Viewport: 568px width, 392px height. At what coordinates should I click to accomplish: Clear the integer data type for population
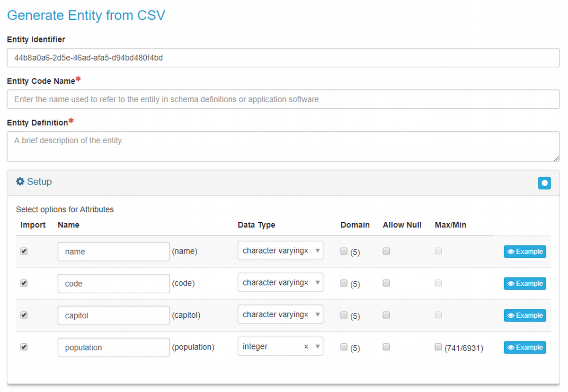click(306, 347)
